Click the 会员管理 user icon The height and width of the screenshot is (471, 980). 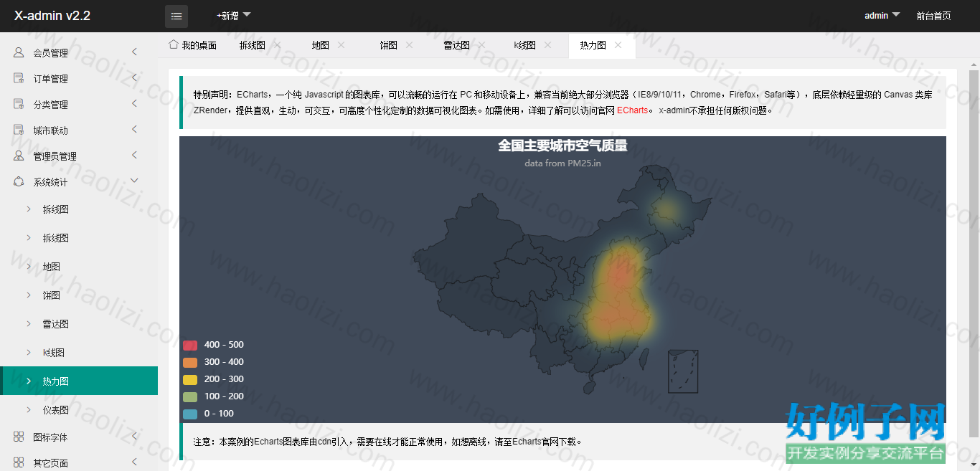pos(19,52)
